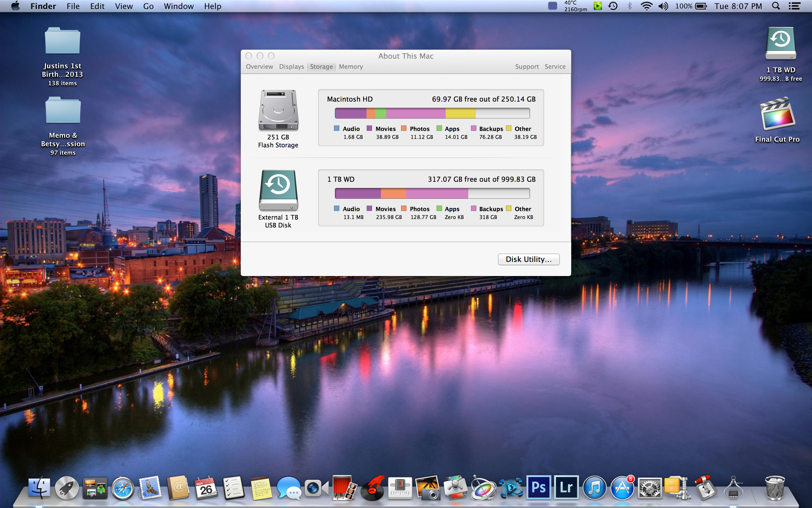Click yellow Other swatch under Macintosh HD
This screenshot has height=508, width=812.
point(509,128)
